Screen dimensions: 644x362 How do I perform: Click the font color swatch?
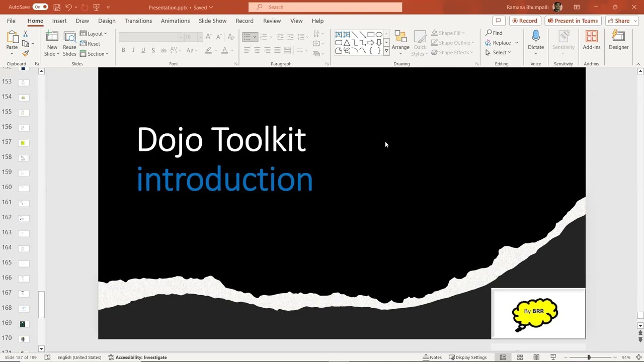(224, 50)
